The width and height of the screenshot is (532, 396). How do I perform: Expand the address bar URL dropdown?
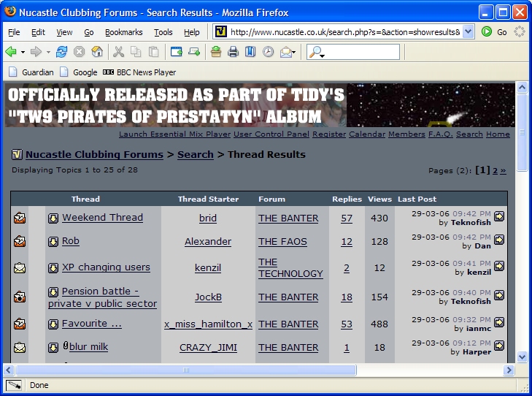468,32
